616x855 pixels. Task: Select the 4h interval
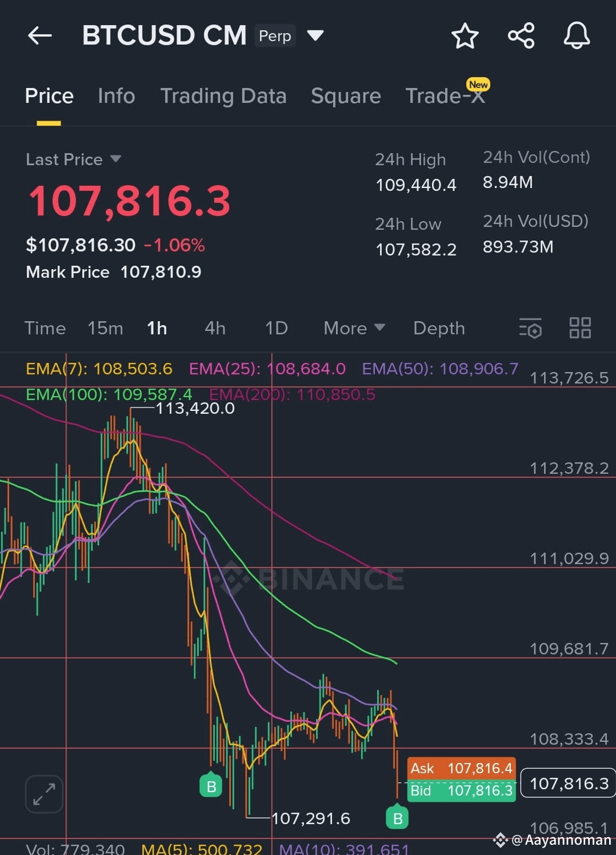(x=215, y=328)
